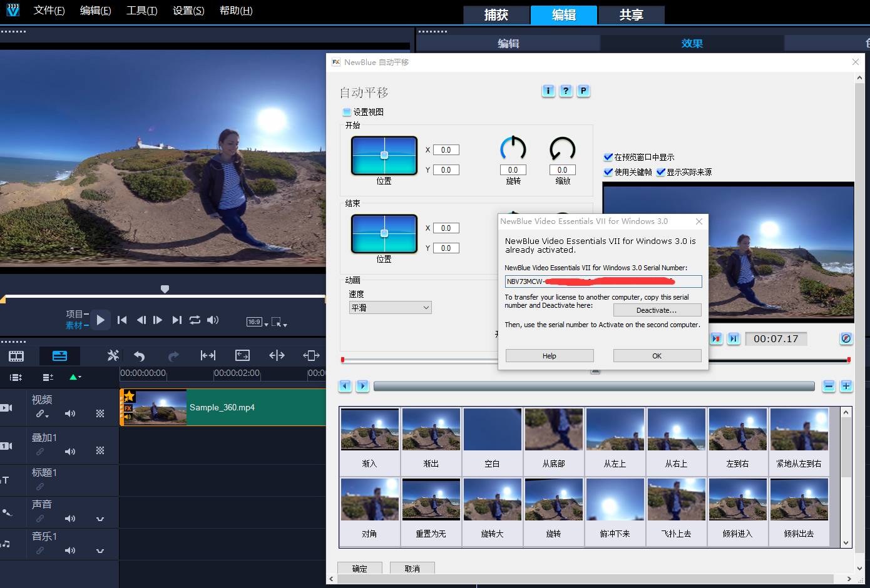Click the left arrow keyframe navigation icon

pos(345,386)
